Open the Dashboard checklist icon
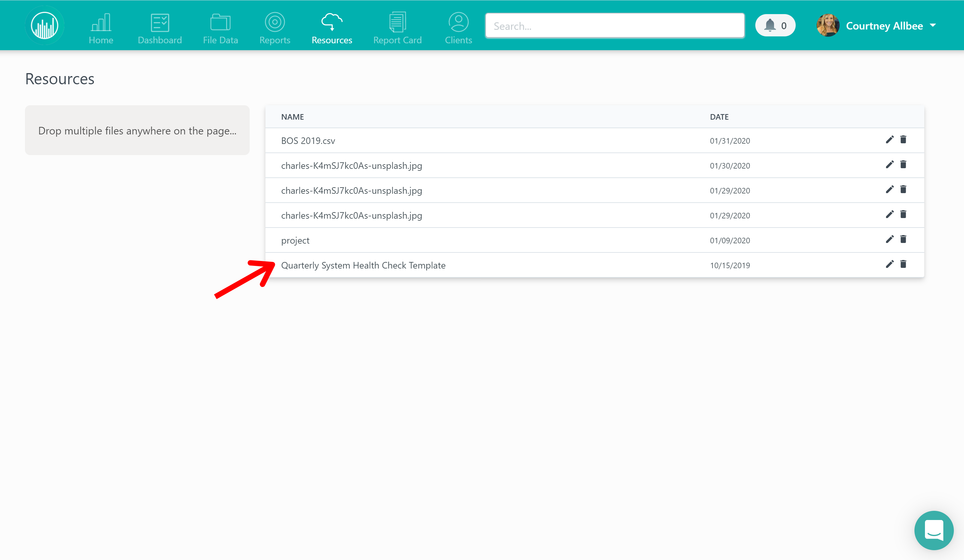This screenshot has width=964, height=560. pos(159,23)
